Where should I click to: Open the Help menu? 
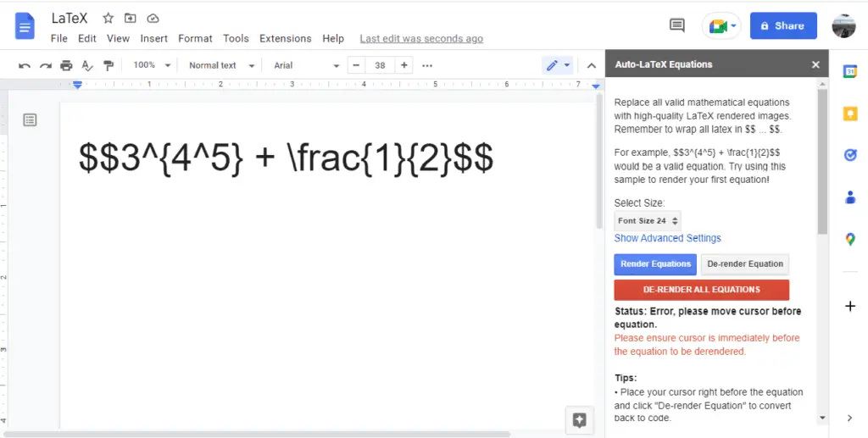333,39
